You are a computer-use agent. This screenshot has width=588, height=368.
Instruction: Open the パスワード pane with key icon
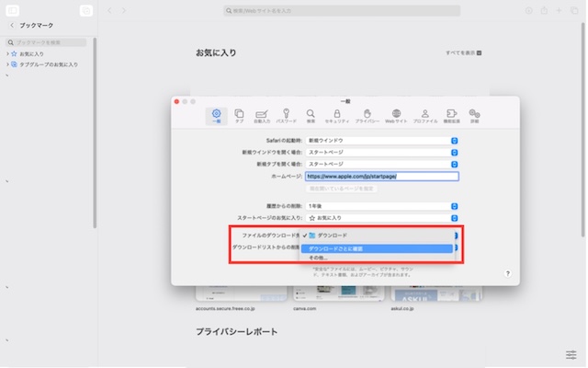click(286, 116)
